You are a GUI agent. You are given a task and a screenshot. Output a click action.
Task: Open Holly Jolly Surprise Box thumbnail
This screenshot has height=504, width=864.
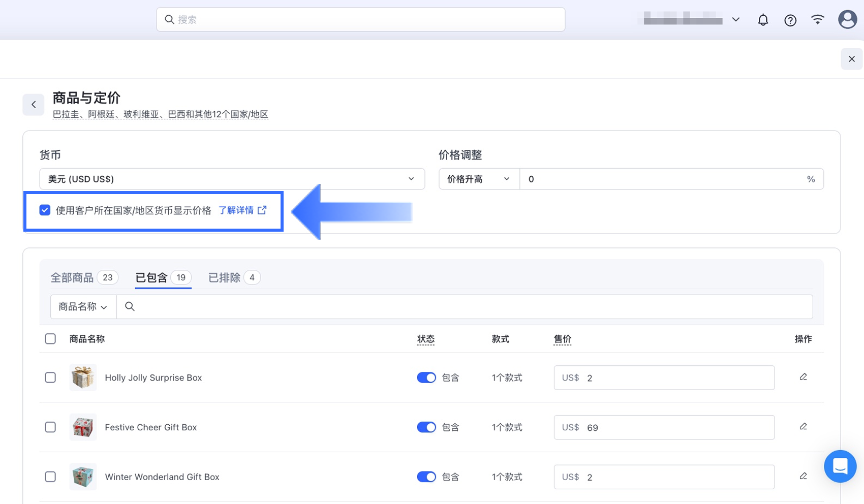83,377
